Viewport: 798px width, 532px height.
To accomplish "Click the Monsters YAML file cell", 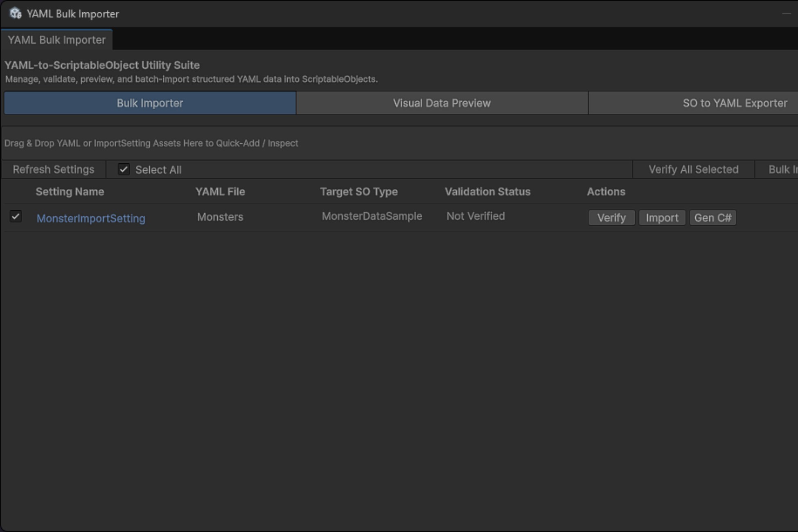I will (220, 217).
